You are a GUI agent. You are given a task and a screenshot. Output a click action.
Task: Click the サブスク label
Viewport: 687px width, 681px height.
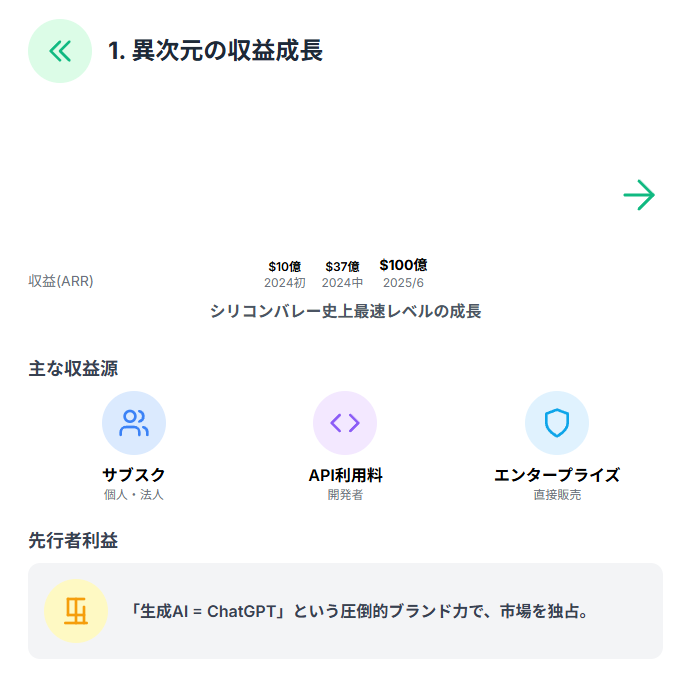134,475
